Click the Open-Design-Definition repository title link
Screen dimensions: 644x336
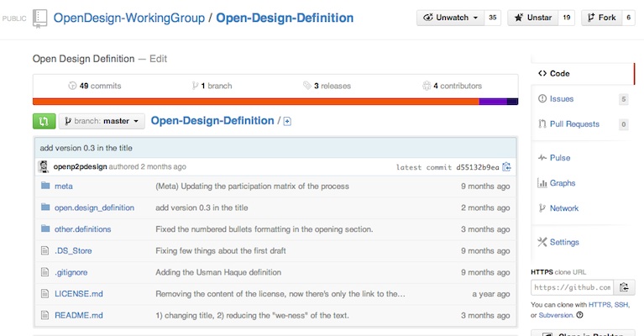[285, 18]
